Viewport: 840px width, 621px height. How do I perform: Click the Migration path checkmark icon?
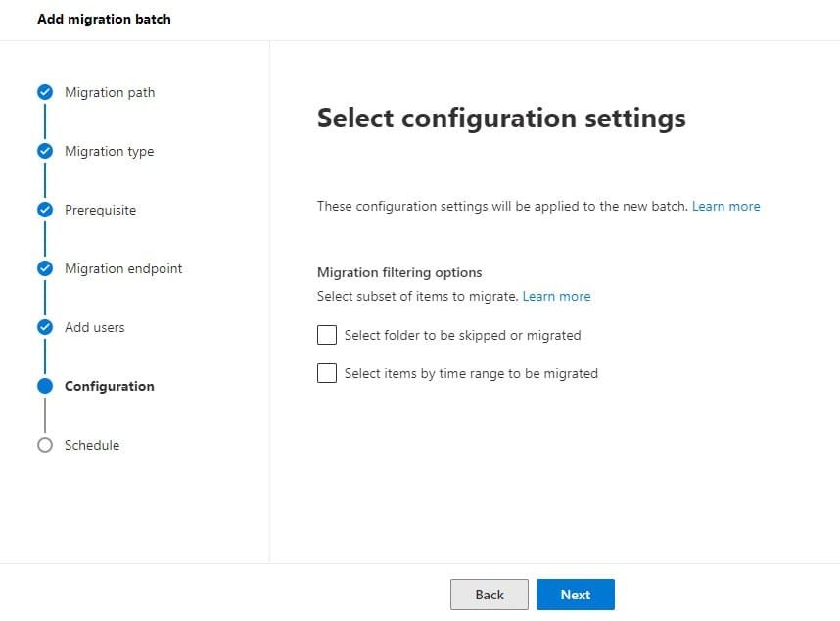(44, 92)
